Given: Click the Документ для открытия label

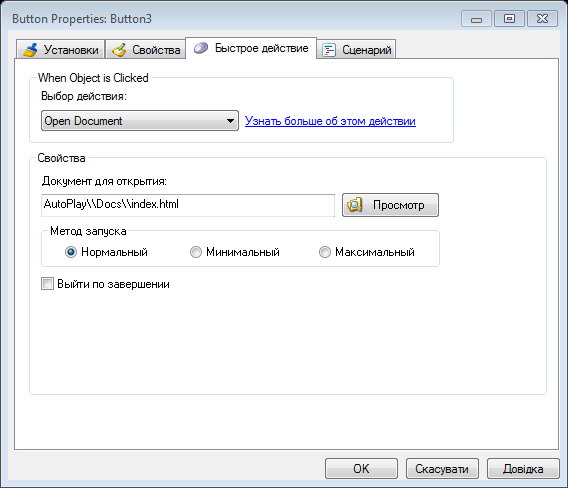Looking at the screenshot, I should coord(104,181).
